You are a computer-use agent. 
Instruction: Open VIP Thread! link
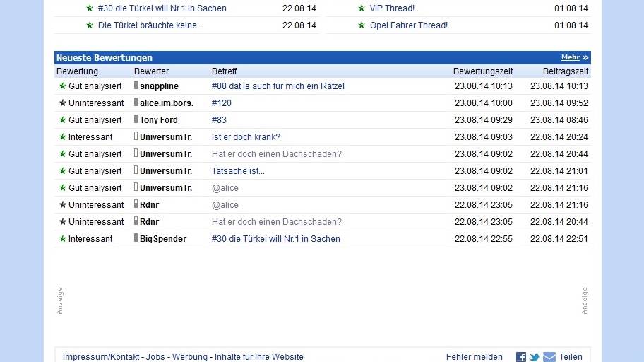pyautogui.click(x=392, y=8)
